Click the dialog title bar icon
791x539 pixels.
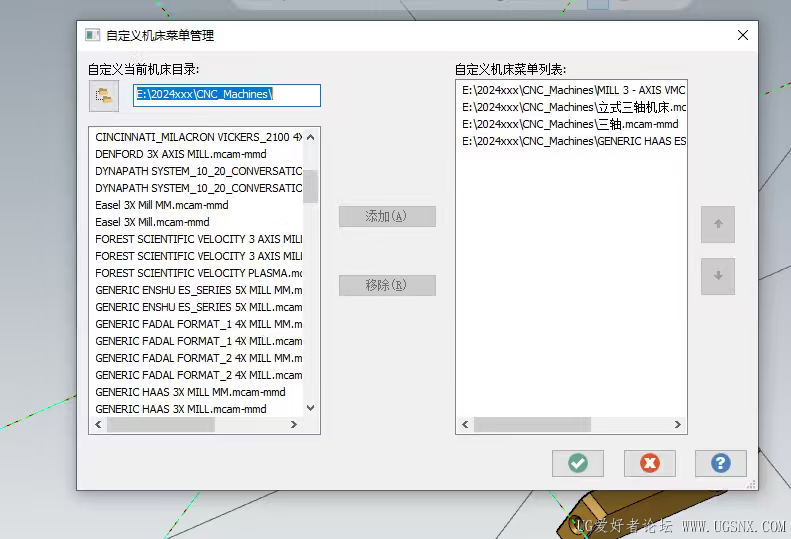pyautogui.click(x=92, y=35)
